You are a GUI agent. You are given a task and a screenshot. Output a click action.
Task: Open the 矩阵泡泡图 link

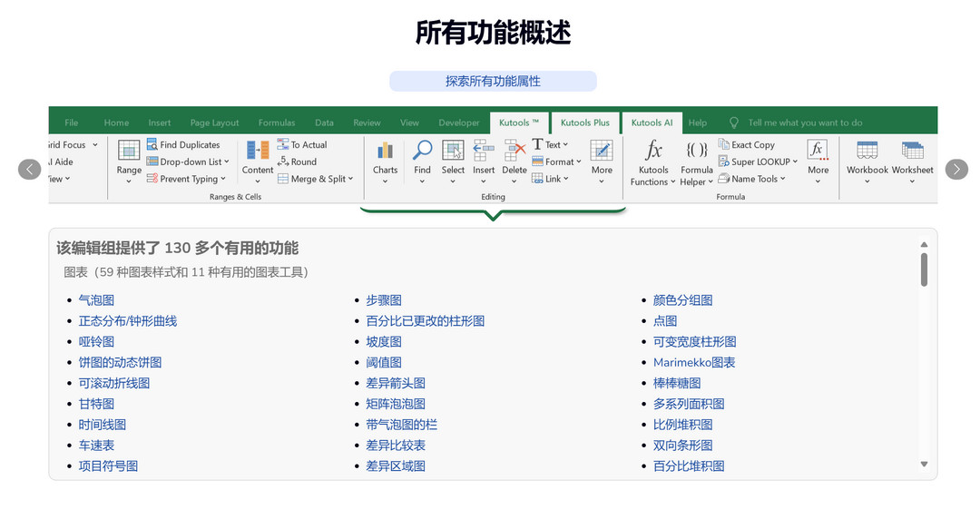tap(396, 404)
